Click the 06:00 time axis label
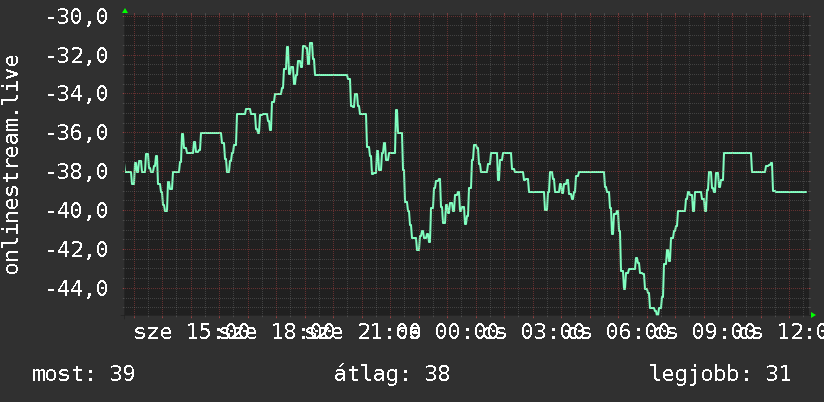This screenshot has height=402, width=824. click(x=637, y=332)
